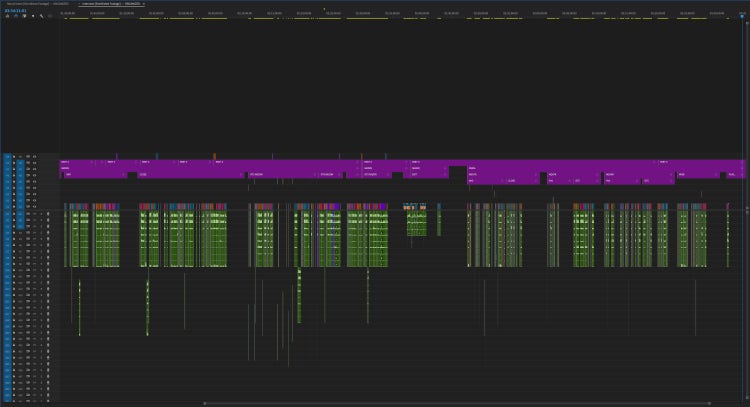This screenshot has width=750, height=407.
Task: Toggle the nest sequence insert button
Action: click(7, 16)
